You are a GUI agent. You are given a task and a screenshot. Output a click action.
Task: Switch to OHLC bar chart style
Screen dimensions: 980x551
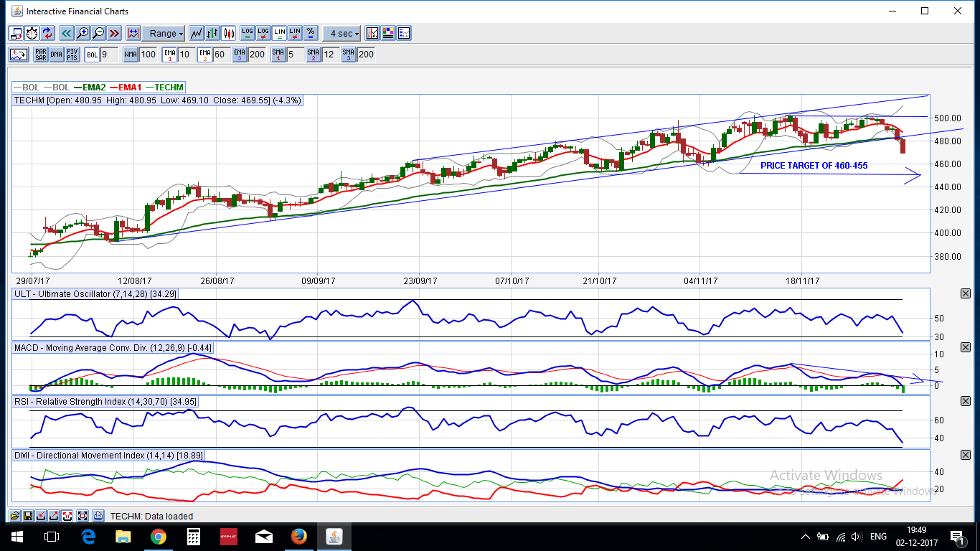212,33
